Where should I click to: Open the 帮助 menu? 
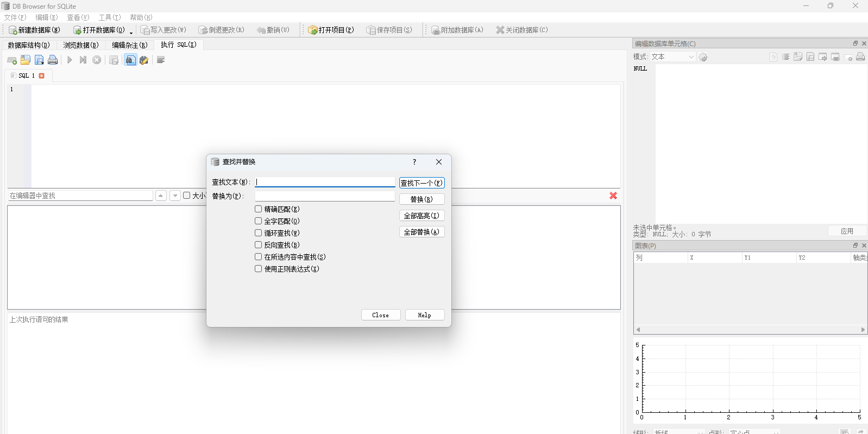coord(141,17)
